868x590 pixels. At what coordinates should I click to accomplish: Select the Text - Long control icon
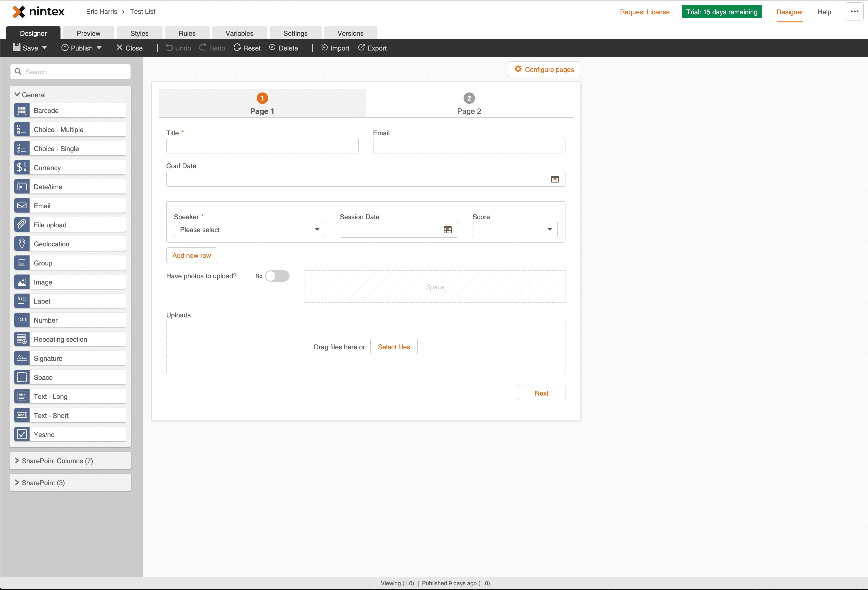(x=22, y=396)
